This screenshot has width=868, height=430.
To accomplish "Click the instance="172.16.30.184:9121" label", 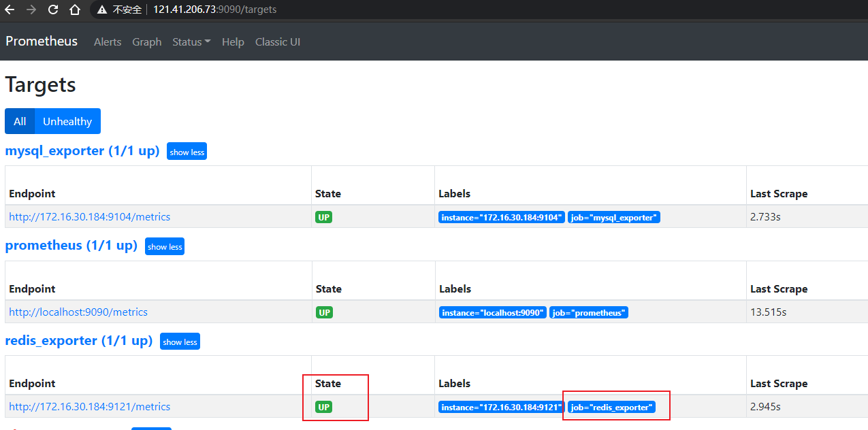I will coord(502,408).
